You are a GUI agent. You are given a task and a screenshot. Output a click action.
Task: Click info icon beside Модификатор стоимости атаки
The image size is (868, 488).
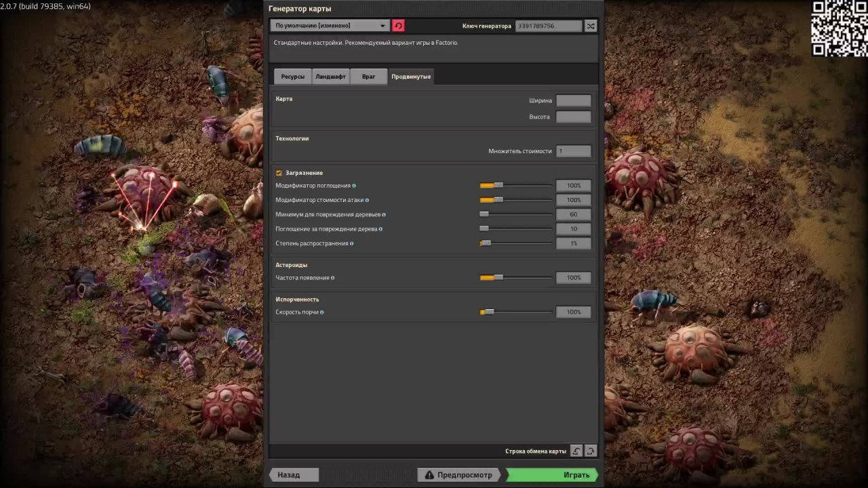click(x=368, y=200)
